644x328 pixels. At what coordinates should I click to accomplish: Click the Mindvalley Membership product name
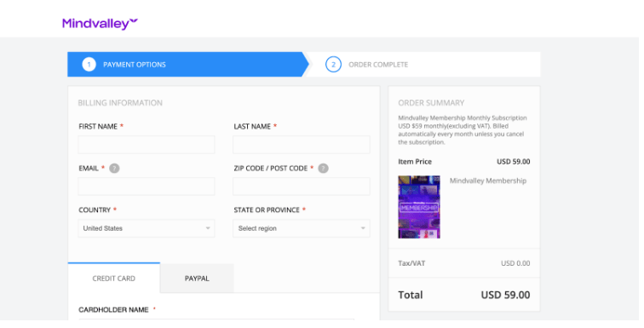click(x=488, y=181)
